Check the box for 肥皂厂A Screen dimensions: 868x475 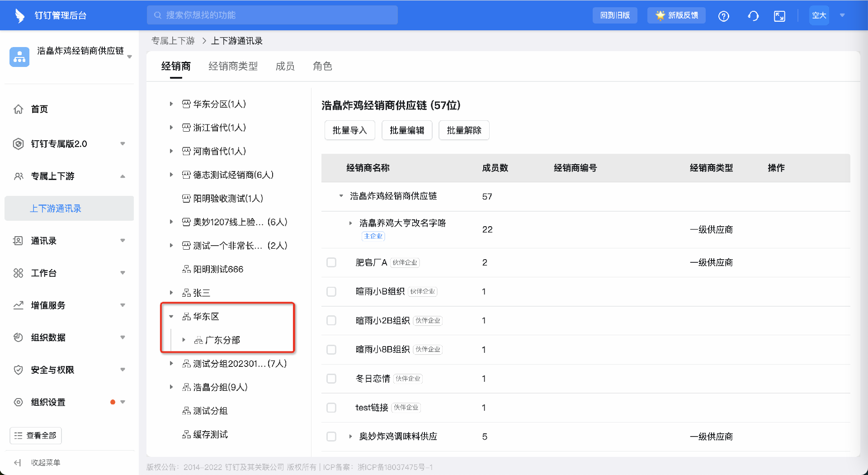tap(331, 262)
